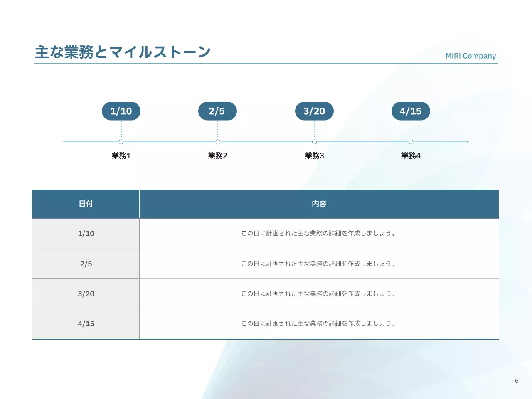Click the slide title 主な業務とマイルストーン
The image size is (532, 399).
123,52
